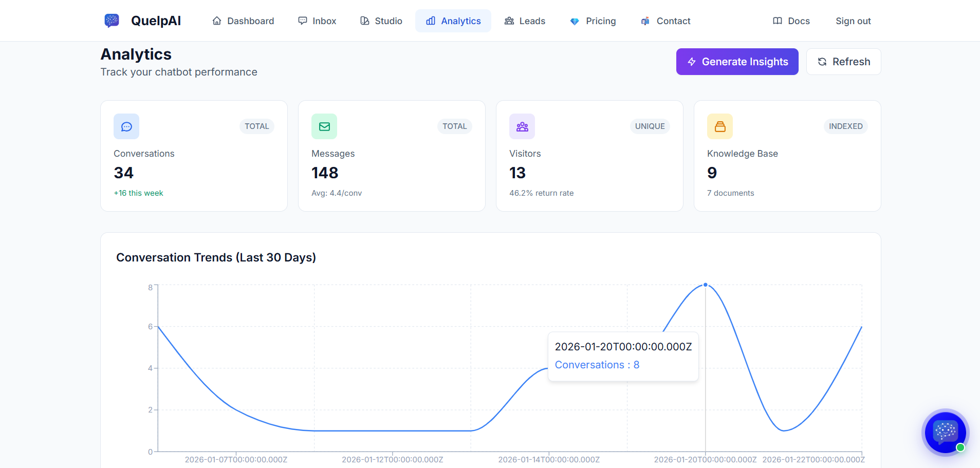Viewport: 980px width, 468px height.
Task: Go to the Inbox page
Action: coord(317,21)
